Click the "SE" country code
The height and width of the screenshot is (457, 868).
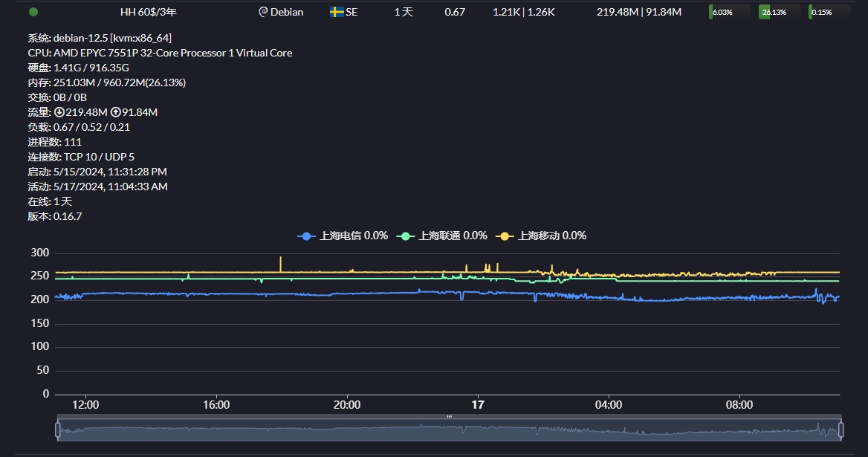352,12
